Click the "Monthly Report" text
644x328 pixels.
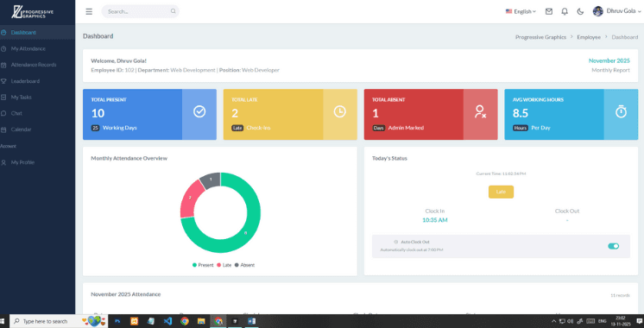click(610, 70)
